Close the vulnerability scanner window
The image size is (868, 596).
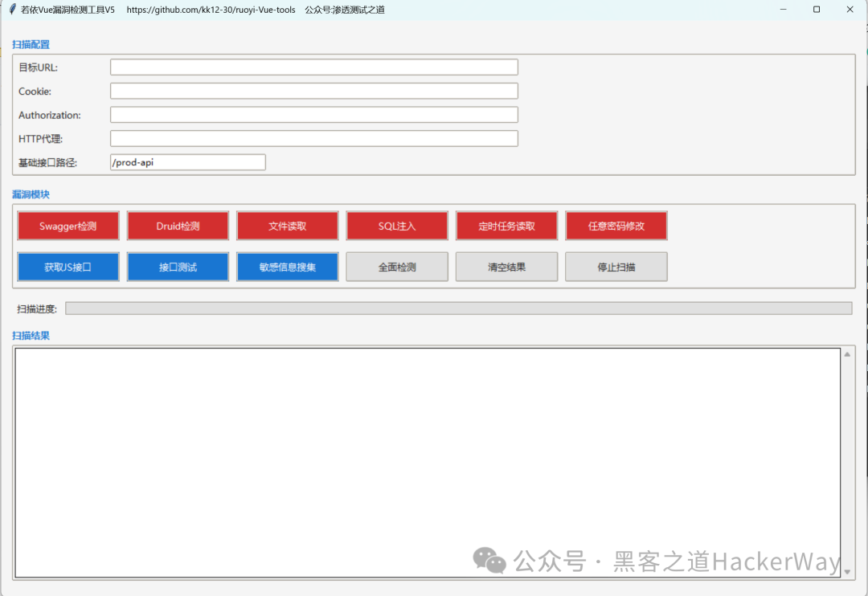pyautogui.click(x=850, y=10)
